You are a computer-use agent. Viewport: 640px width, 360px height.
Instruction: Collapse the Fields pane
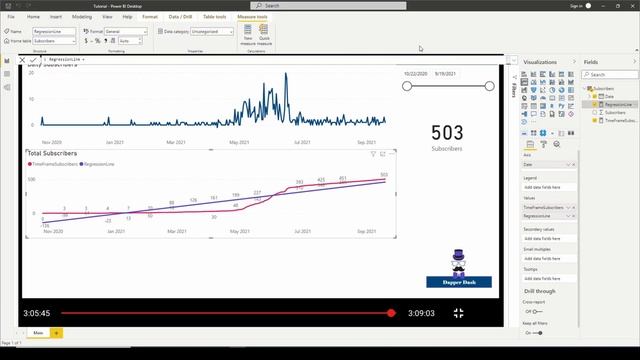click(634, 62)
